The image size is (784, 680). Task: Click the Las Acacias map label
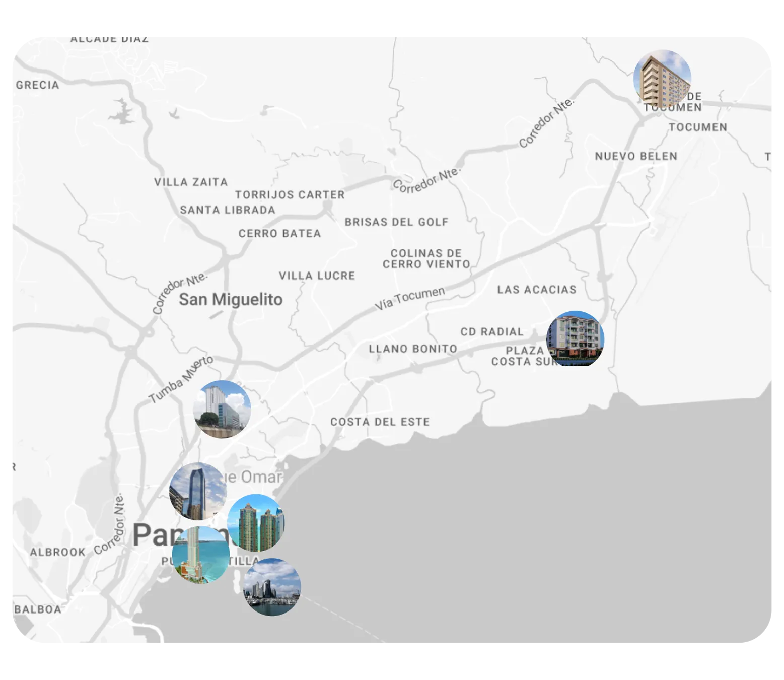tap(537, 289)
